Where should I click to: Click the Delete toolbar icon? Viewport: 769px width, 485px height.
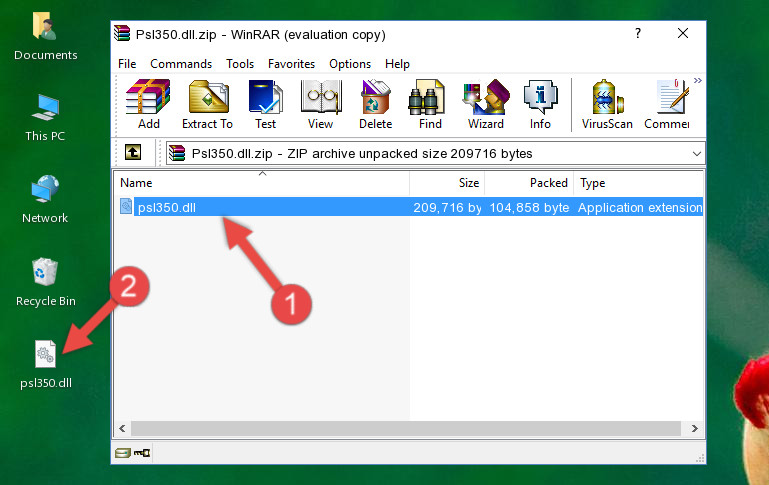[376, 104]
